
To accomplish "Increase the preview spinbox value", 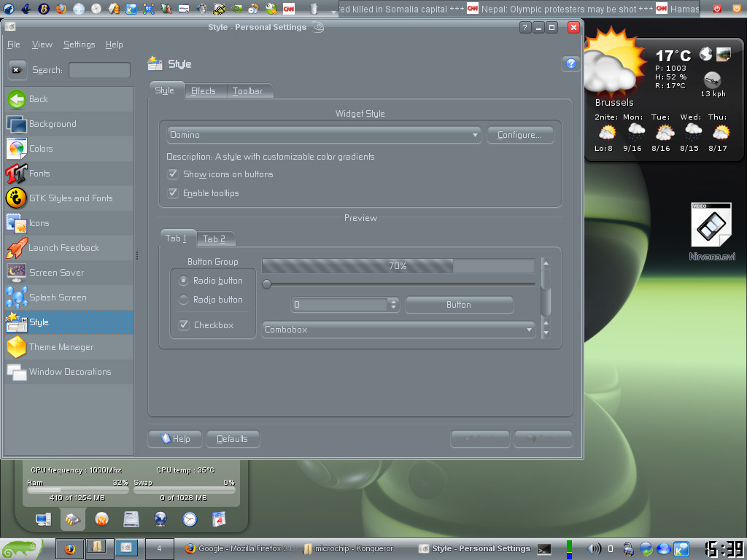I will (x=393, y=301).
